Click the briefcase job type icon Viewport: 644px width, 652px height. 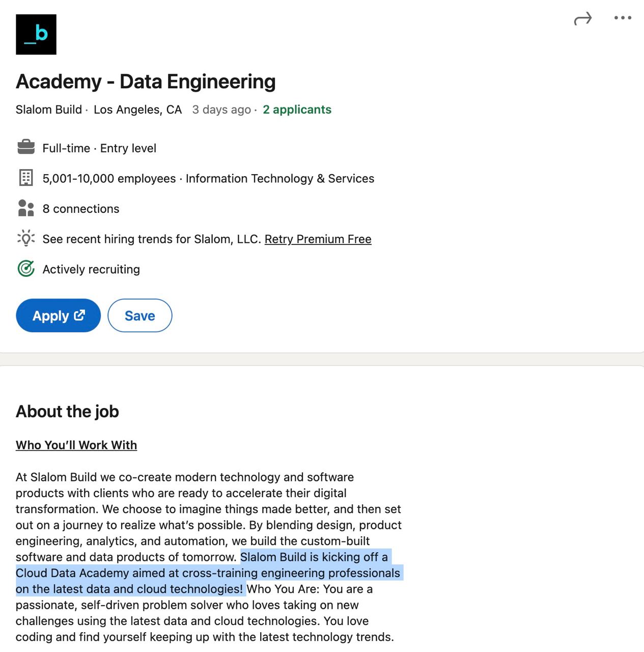coord(26,148)
